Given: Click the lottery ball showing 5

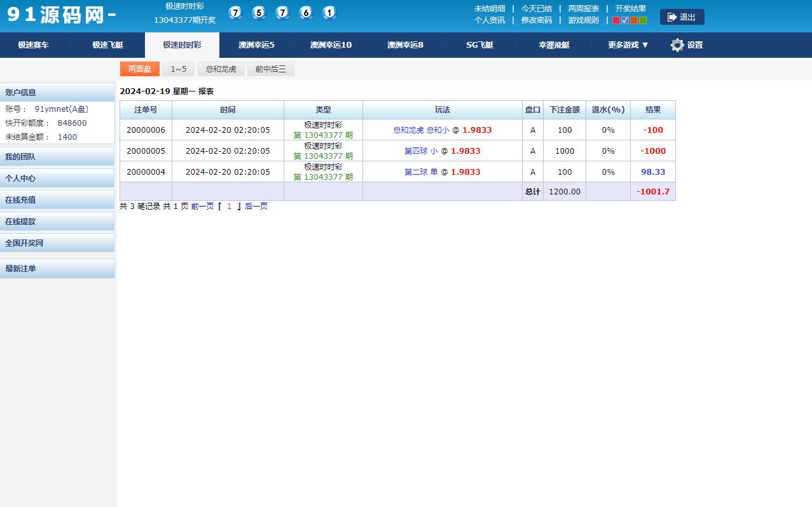Looking at the screenshot, I should pyautogui.click(x=259, y=13).
